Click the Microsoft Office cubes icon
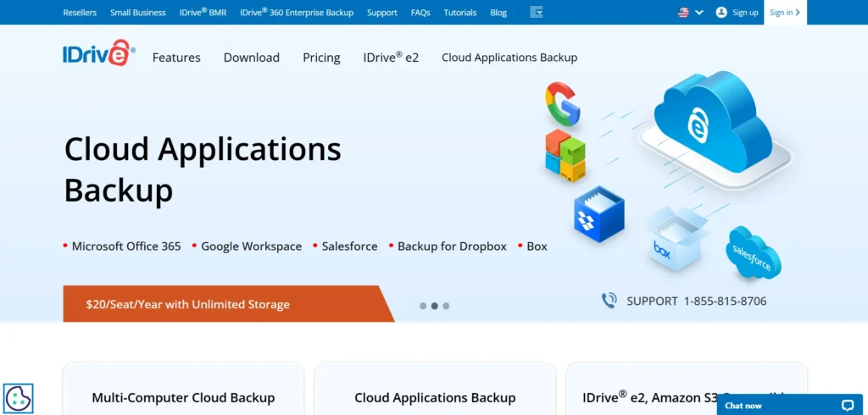 tap(565, 156)
